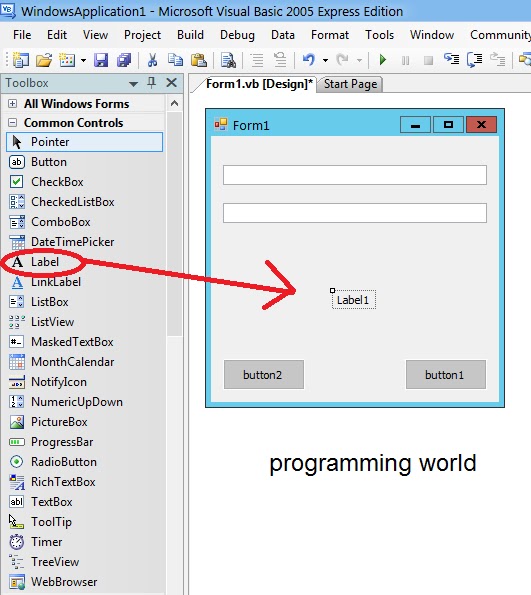This screenshot has height=595, width=531.
Task: Toggle the Toolbox auto-hide pin
Action: 151,83
